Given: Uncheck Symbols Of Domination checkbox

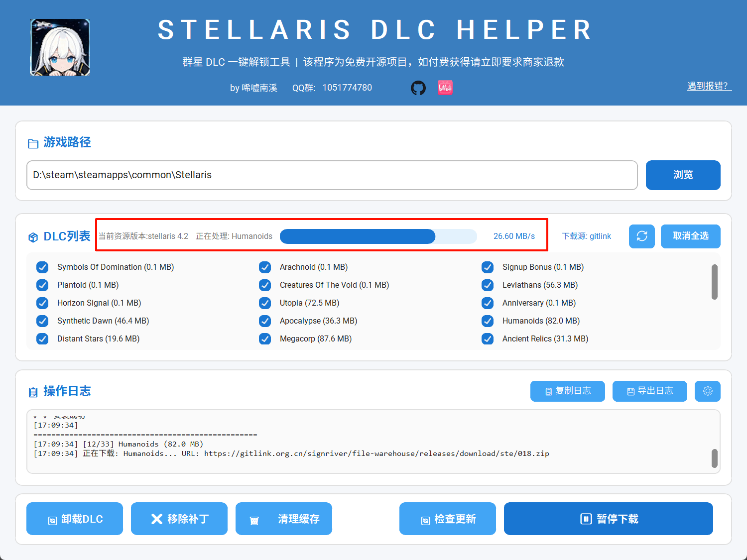Looking at the screenshot, I should tap(42, 267).
